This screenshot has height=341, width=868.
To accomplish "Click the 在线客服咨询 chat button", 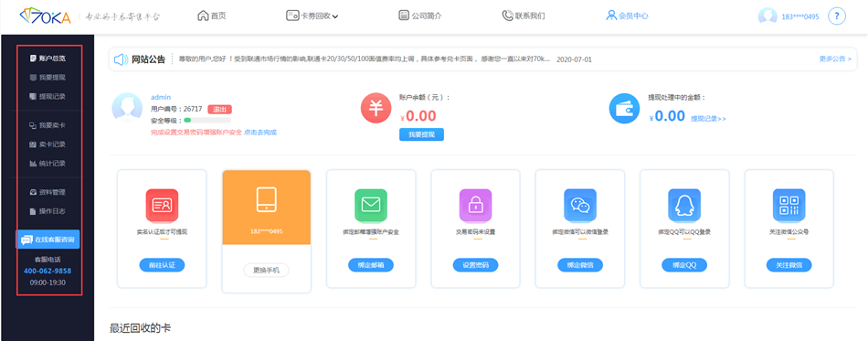I will coord(48,240).
